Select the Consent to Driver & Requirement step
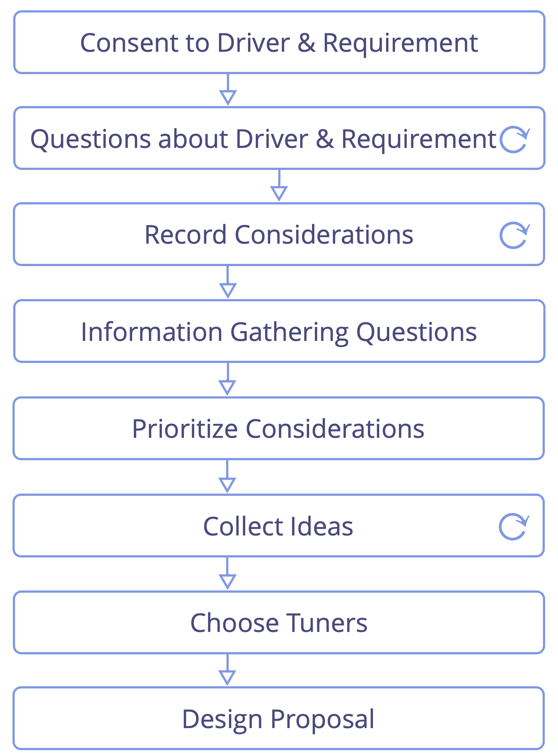This screenshot has height=756, width=558. (x=279, y=42)
